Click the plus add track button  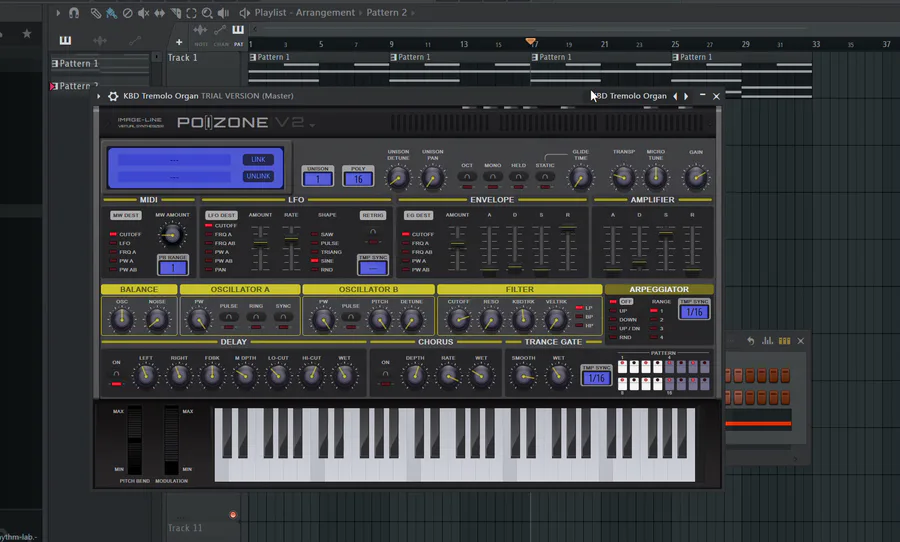[x=179, y=42]
